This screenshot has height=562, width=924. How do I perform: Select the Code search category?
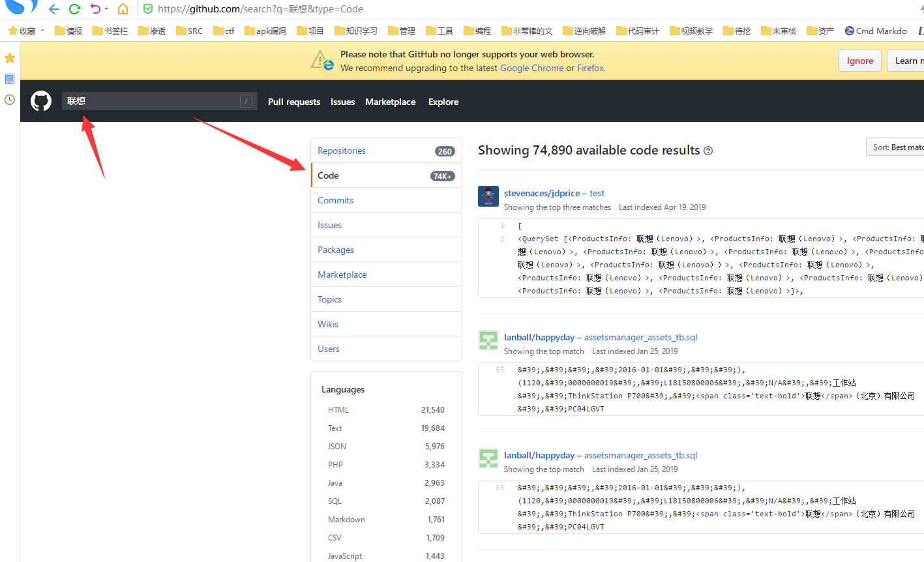click(386, 175)
